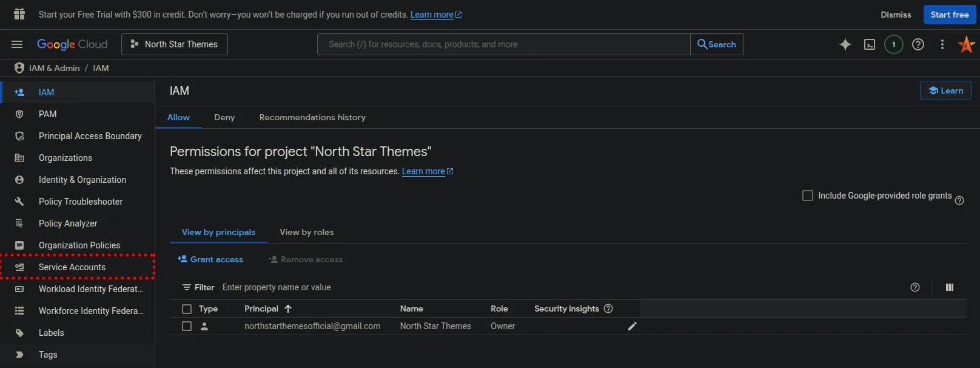Click the Organizations sidebar icon

[19, 158]
